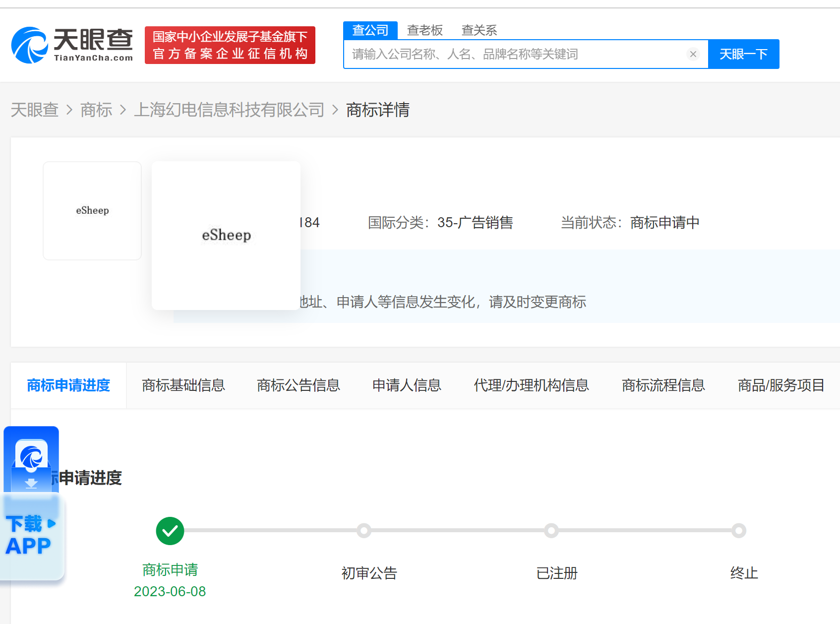
Task: Switch to 申请人信息 tab
Action: (407, 385)
